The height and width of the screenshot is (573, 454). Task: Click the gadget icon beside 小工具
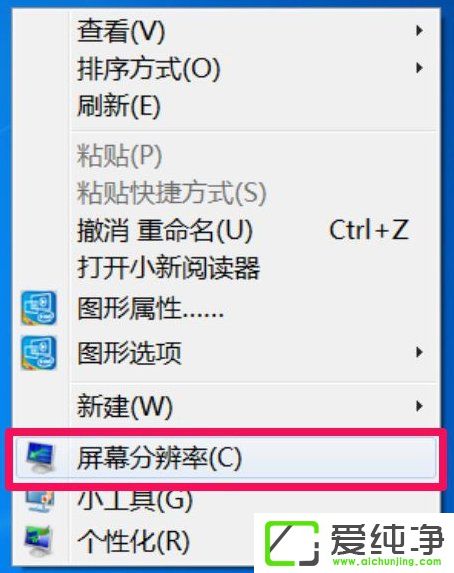pos(40,501)
